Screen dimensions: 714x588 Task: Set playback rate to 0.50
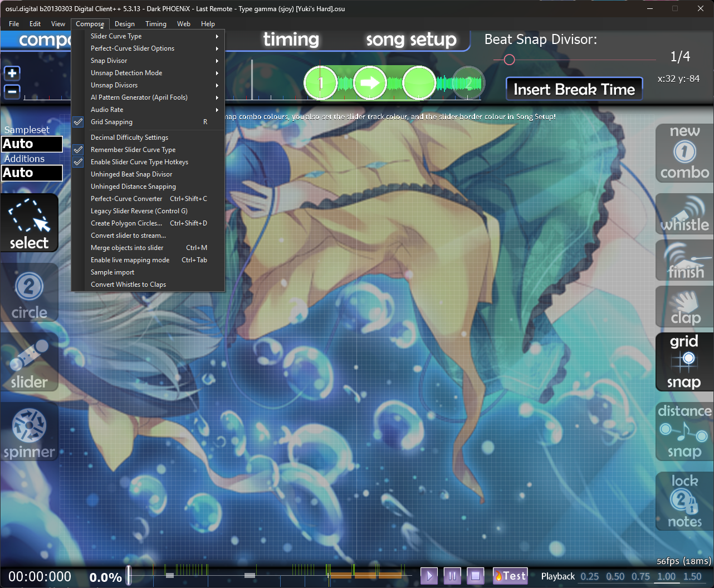point(615,576)
